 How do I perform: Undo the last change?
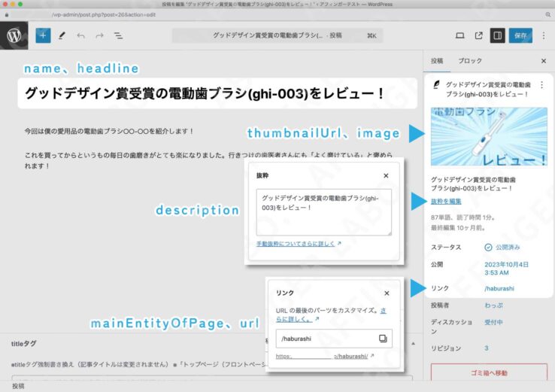click(x=80, y=35)
